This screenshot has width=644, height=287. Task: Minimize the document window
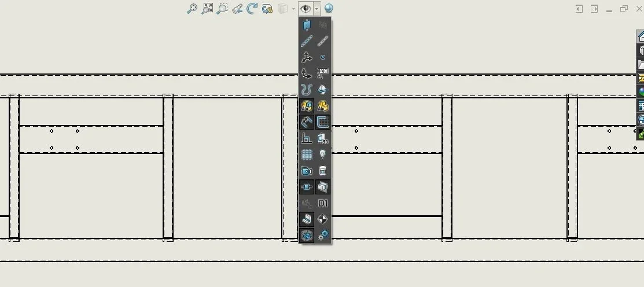(609, 10)
